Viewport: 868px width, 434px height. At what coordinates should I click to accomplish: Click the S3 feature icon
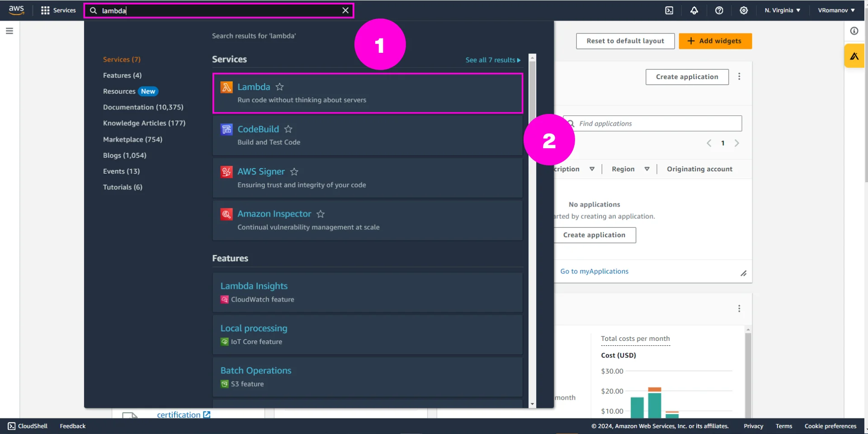pos(224,384)
